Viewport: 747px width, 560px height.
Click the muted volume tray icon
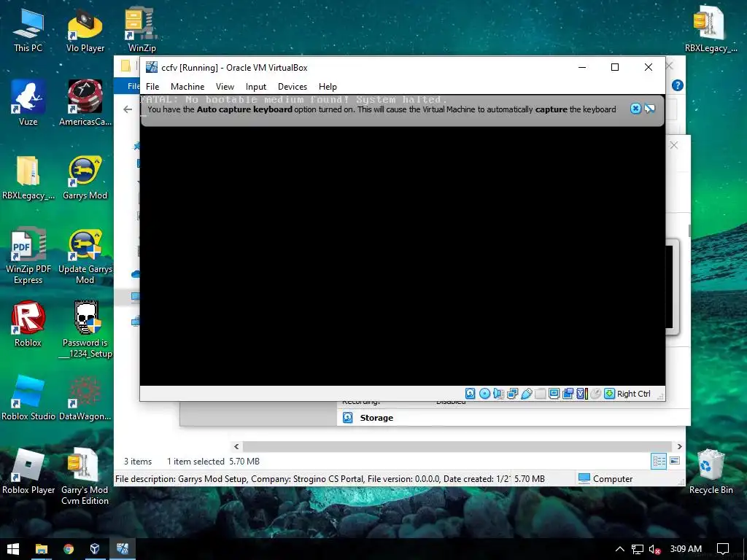point(654,549)
